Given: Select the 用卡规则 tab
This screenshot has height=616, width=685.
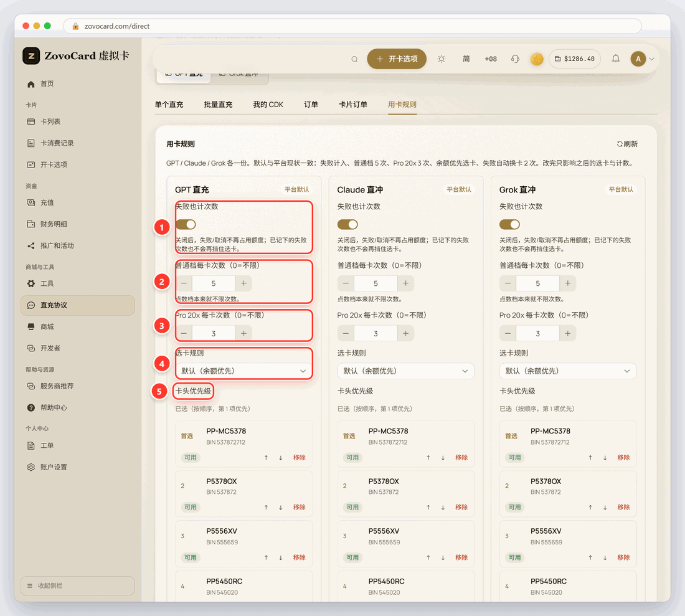Looking at the screenshot, I should [402, 105].
